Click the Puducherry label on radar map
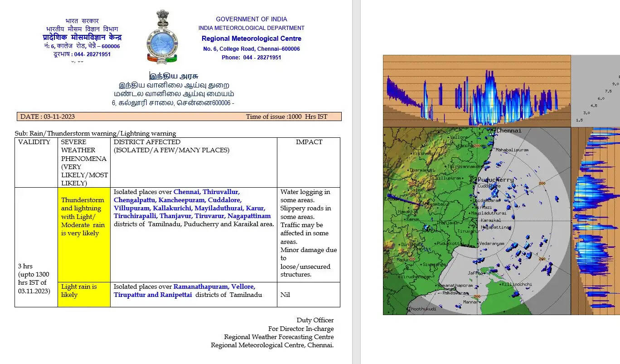The width and height of the screenshot is (620, 364). (495, 180)
